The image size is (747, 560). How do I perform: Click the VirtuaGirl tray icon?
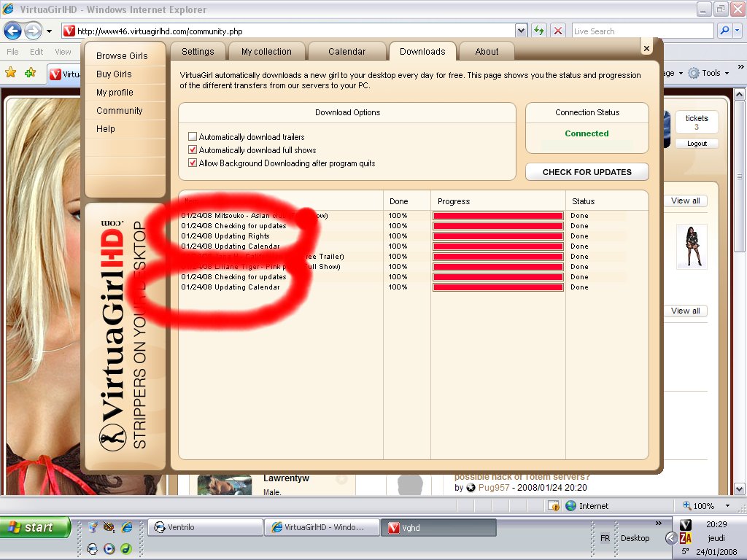(x=686, y=525)
